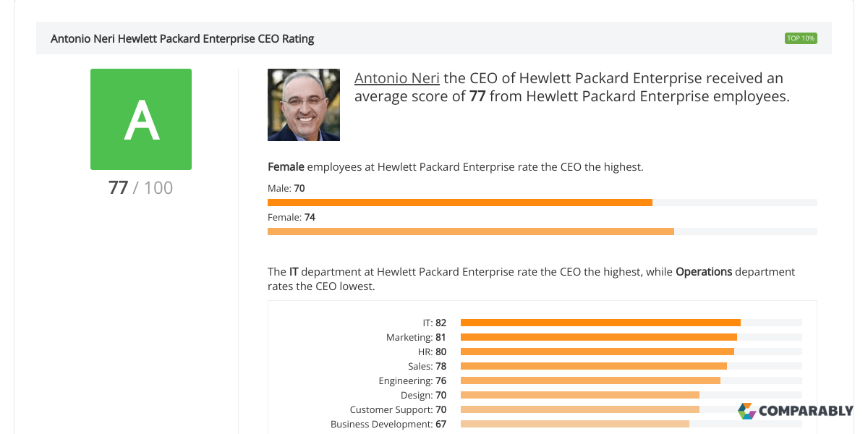Select the TOP 10% badge
The image size is (868, 434).
coord(801,38)
